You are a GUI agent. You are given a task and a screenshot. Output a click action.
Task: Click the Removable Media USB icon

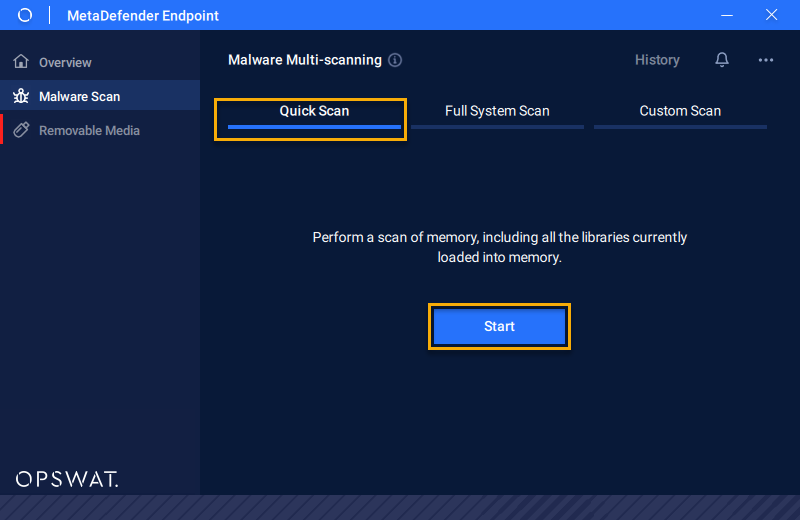[21, 130]
